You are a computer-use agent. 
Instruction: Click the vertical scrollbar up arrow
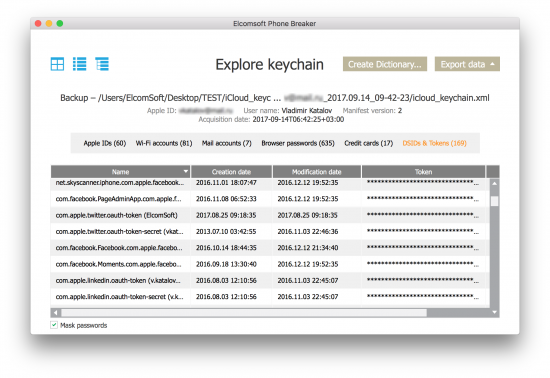494,183
